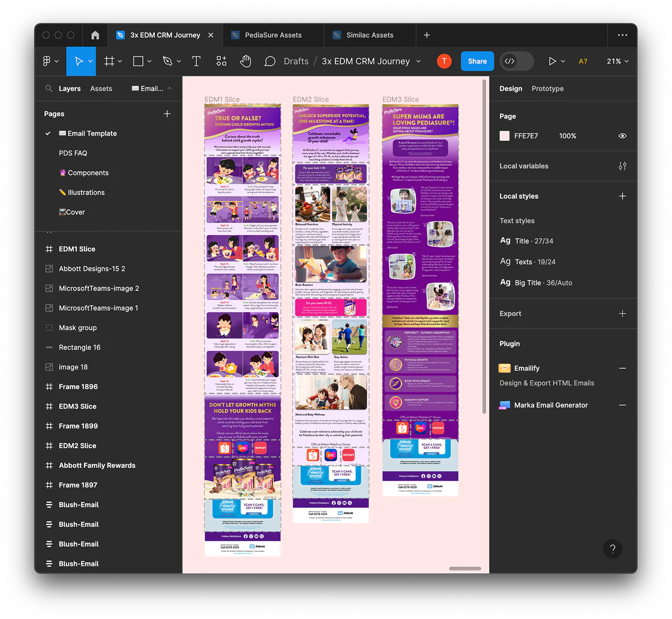The height and width of the screenshot is (619, 672).
Task: Add a new local style
Action: 622,196
